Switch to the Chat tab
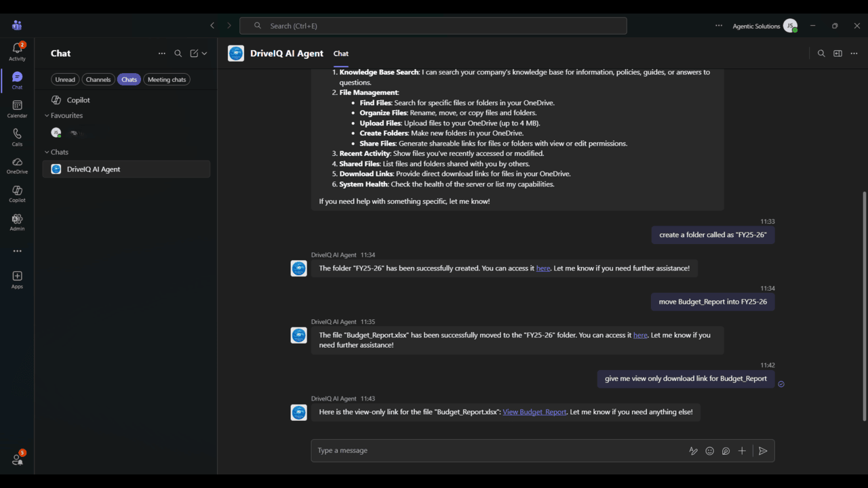The height and width of the screenshot is (488, 868). tap(341, 54)
